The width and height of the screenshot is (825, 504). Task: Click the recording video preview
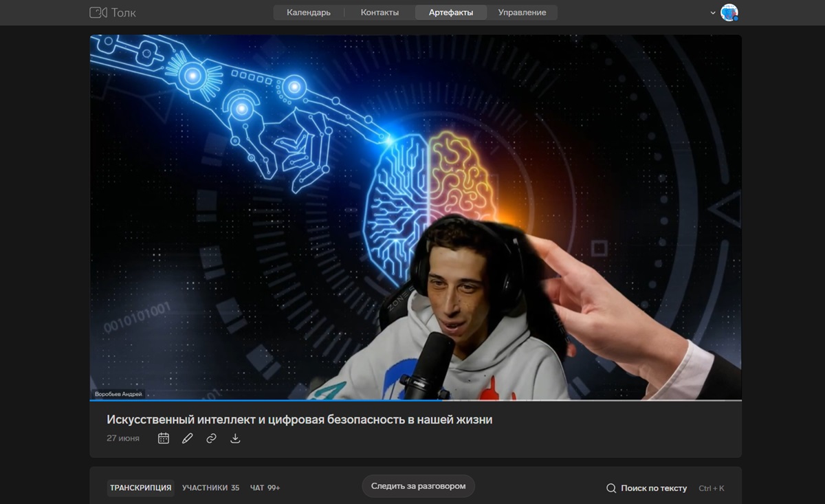415,217
